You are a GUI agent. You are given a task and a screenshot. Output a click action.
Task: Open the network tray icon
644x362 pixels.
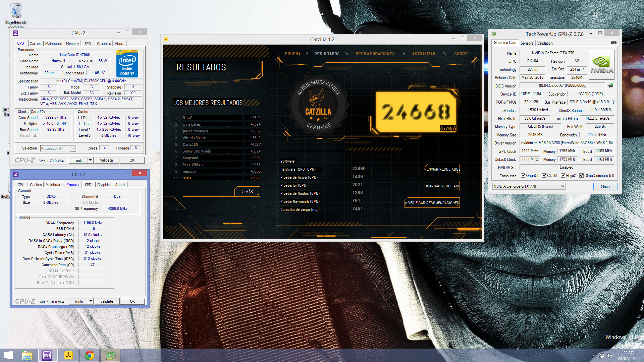click(x=601, y=356)
